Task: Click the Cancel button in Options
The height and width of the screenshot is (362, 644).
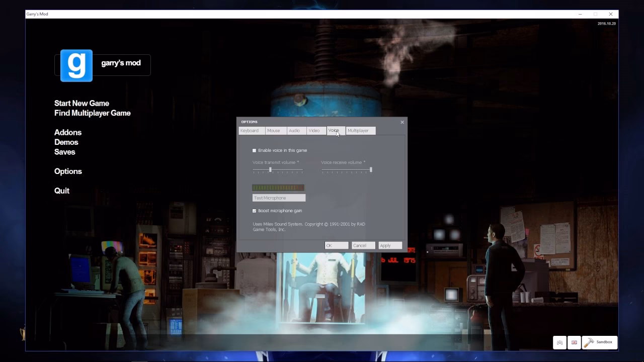Action: 363,245
